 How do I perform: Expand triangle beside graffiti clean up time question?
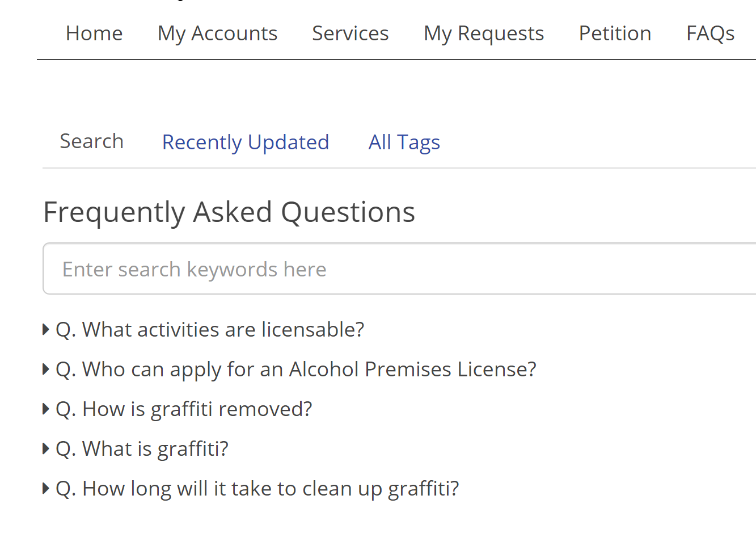(x=46, y=489)
